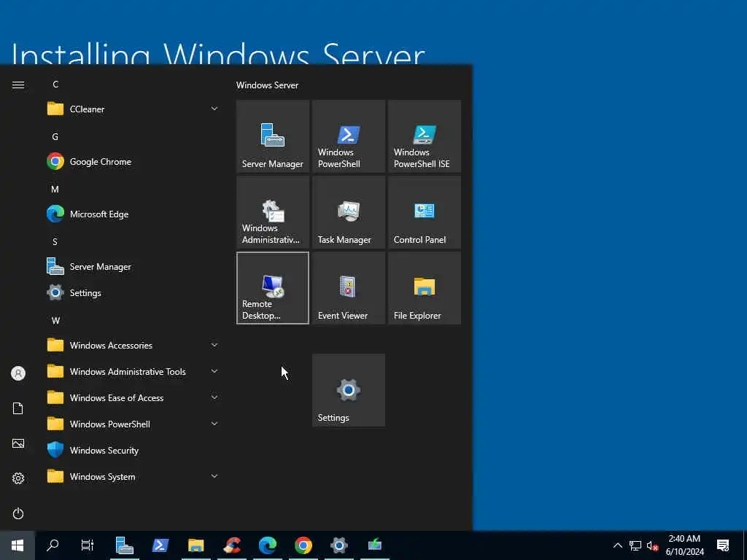This screenshot has height=560, width=747.
Task: Open Windows Administrative Tools tile
Action: coord(273,212)
